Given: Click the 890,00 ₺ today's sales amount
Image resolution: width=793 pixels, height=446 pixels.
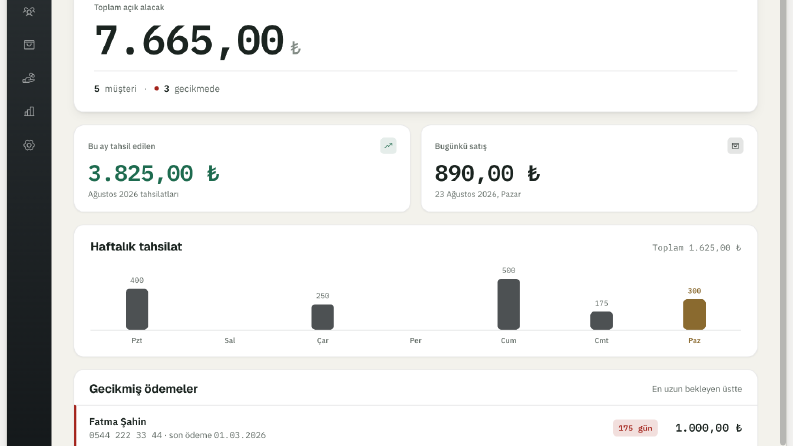Looking at the screenshot, I should 488,173.
